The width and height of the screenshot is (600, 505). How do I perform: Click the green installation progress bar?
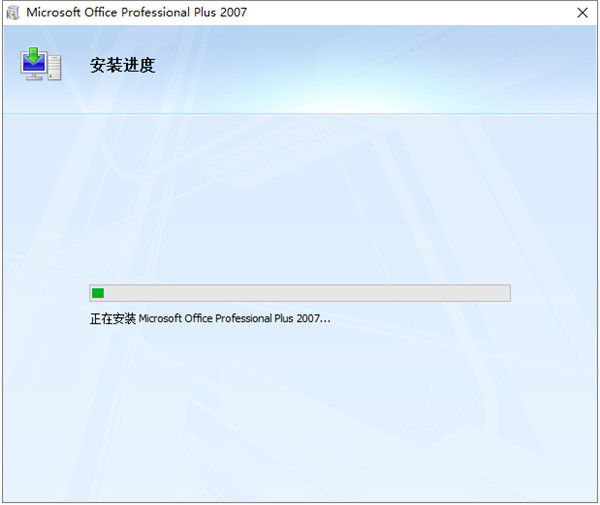[x=300, y=293]
